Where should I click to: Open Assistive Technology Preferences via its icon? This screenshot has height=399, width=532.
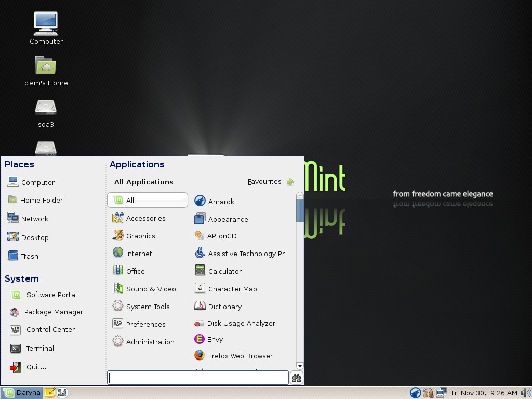click(200, 253)
